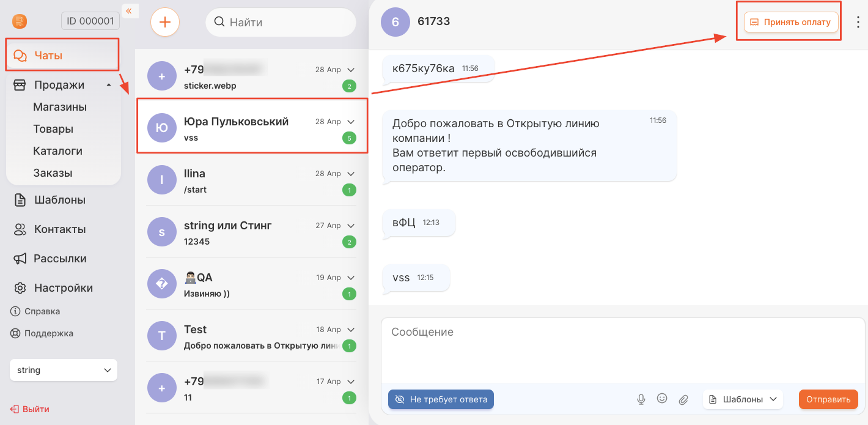Click the orange app logo
868x425 pixels.
tap(19, 21)
